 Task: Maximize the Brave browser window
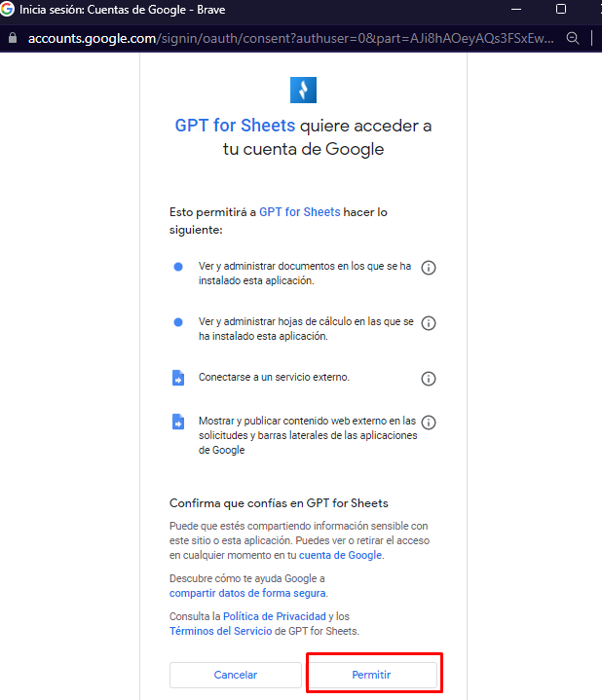click(561, 9)
